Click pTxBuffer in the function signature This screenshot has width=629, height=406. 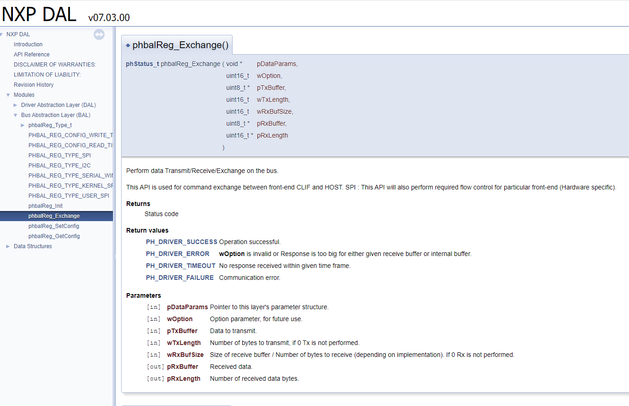[x=272, y=87]
